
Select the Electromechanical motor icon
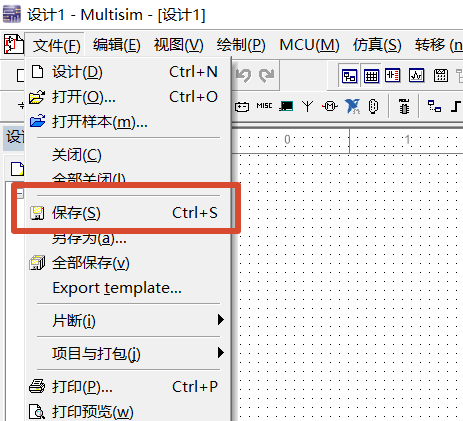[x=330, y=106]
